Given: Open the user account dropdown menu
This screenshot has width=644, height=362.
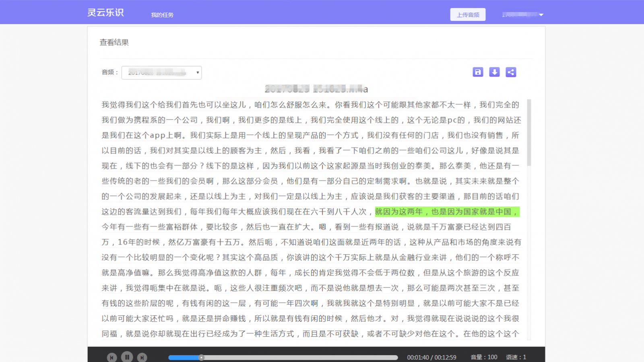Looking at the screenshot, I should (522, 14).
